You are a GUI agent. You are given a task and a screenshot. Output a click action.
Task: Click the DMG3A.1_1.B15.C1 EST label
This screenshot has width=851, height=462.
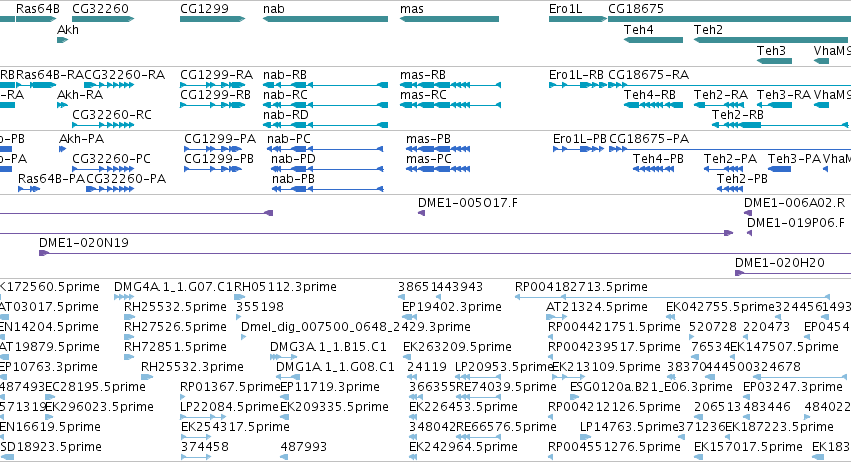[x=328, y=347]
